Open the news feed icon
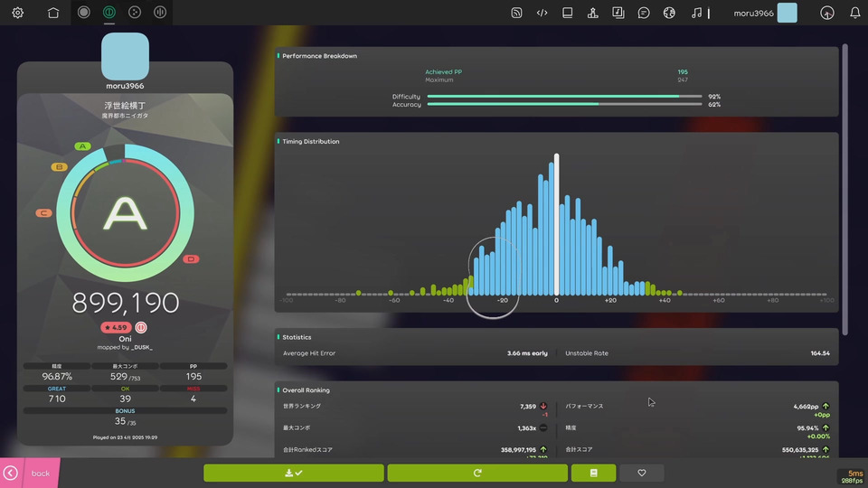 (x=516, y=12)
